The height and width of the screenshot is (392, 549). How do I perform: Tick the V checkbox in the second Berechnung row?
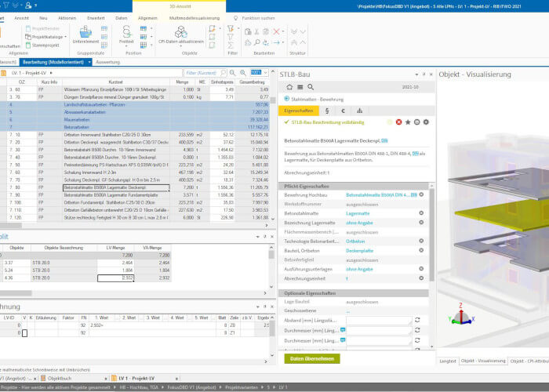24,333
